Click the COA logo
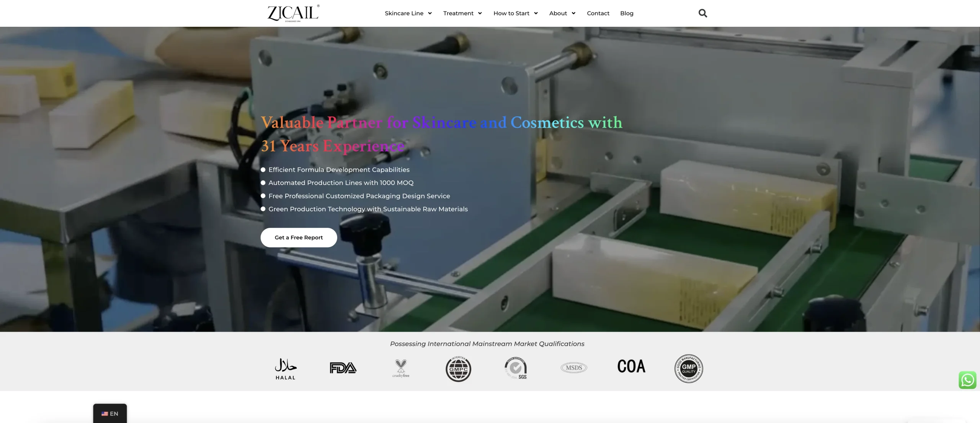Image resolution: width=980 pixels, height=423 pixels. pyautogui.click(x=631, y=366)
